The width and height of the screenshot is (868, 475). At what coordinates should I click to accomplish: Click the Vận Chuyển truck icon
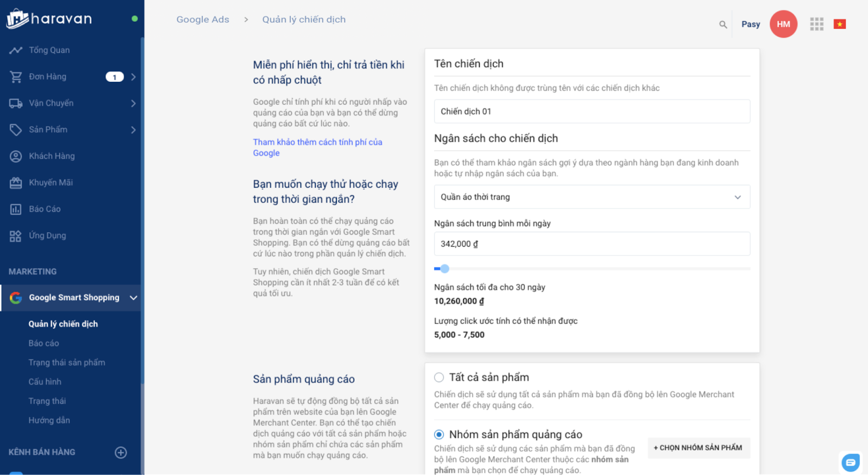coord(16,103)
